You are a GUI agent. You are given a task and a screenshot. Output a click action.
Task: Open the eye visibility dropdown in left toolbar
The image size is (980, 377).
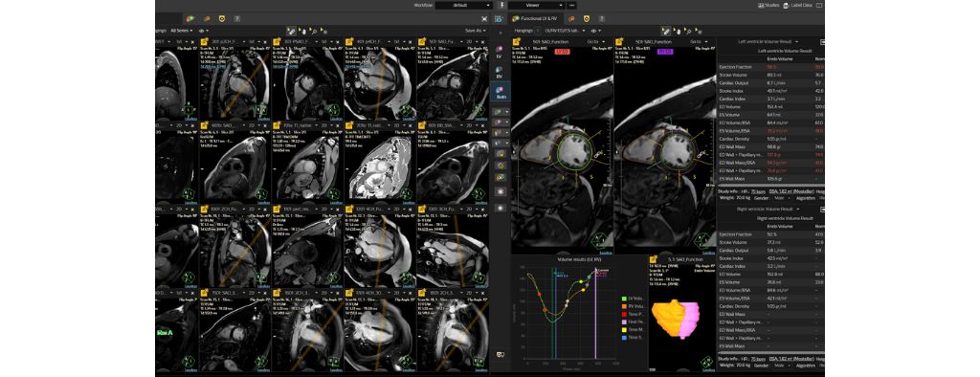coord(203,30)
